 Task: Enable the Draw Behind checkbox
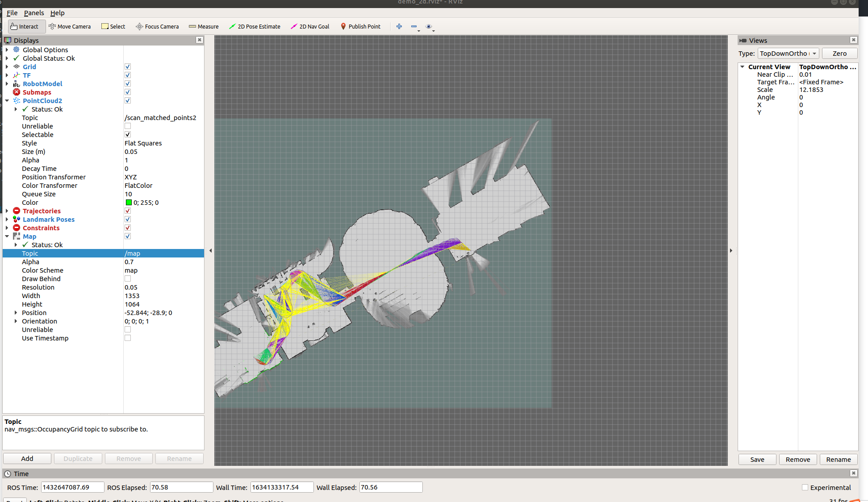[x=128, y=279]
